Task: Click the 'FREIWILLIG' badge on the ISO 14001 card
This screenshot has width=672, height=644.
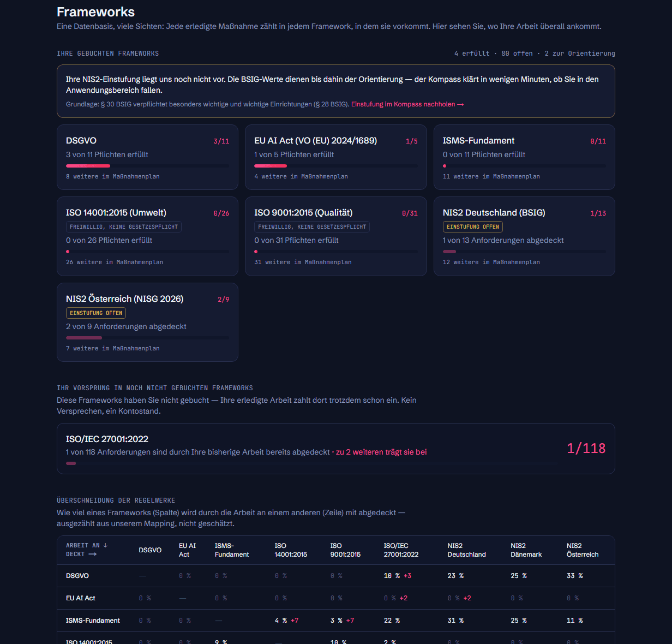Action: click(124, 227)
